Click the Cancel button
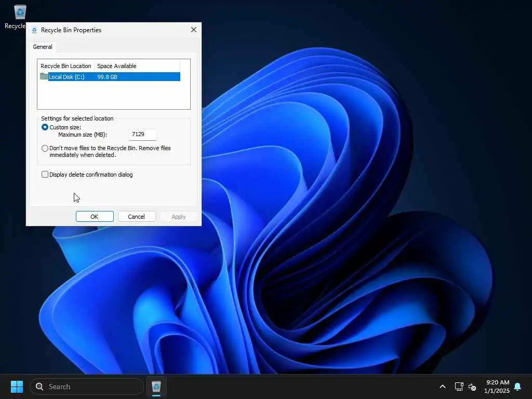 (x=137, y=217)
